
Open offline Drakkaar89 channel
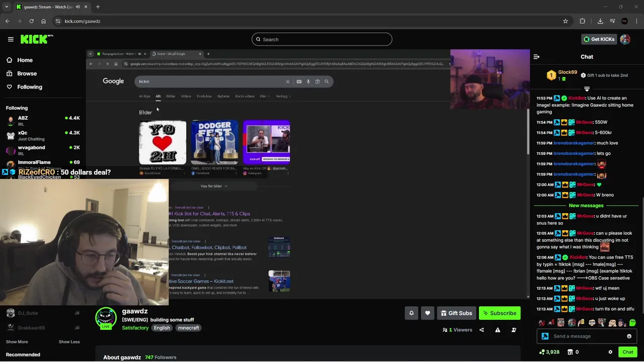pos(43,328)
